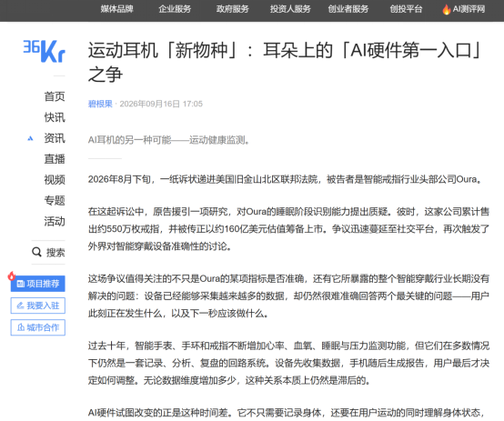
Task: Click the flame icon beside AI测评网
Action: coord(446,10)
